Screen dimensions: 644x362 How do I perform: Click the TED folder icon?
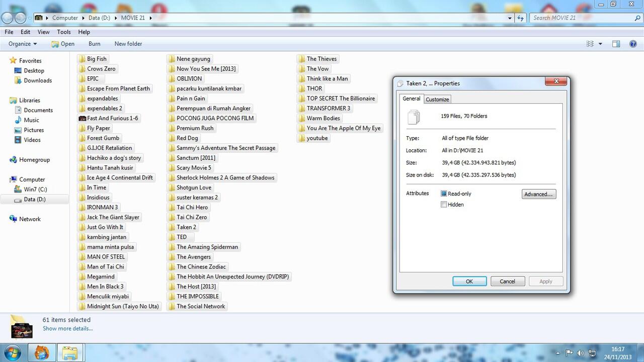172,237
